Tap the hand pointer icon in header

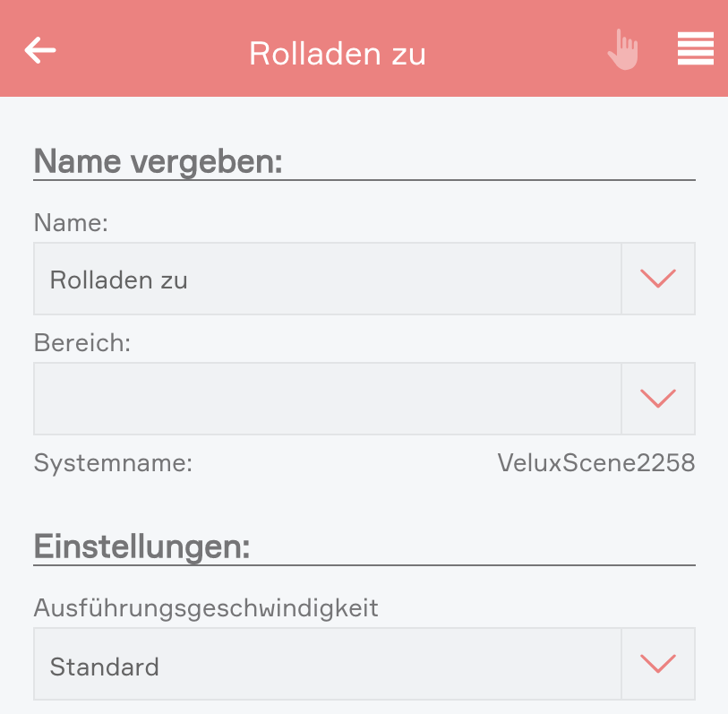tap(623, 49)
